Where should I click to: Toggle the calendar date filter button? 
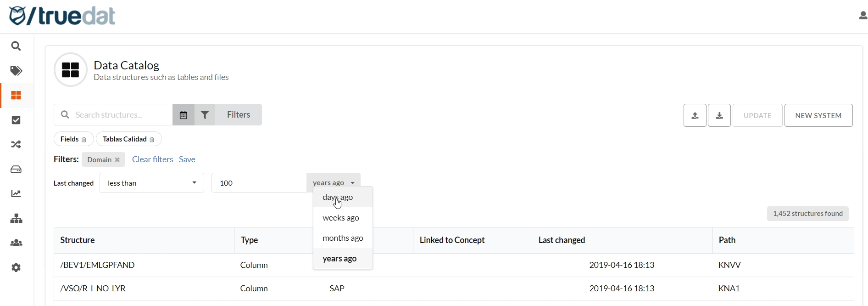click(x=184, y=115)
